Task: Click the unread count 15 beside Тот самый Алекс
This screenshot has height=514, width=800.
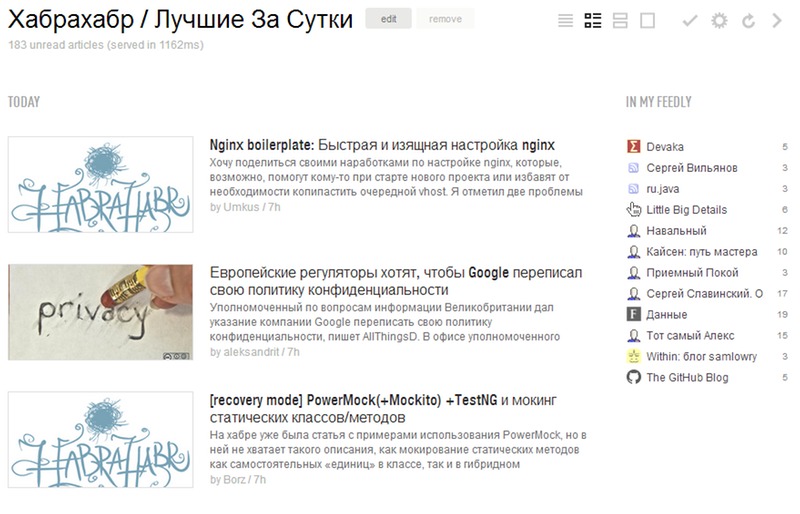Action: (x=783, y=335)
